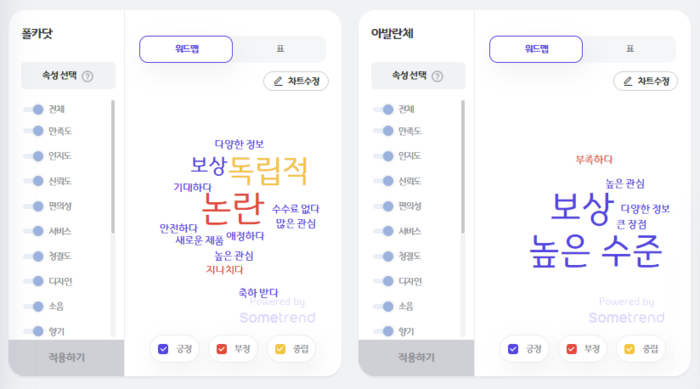Screen dimensions: 700x389
Task: Toggle 신뢰도 switch in 폴카닷 panel
Action: (x=34, y=181)
